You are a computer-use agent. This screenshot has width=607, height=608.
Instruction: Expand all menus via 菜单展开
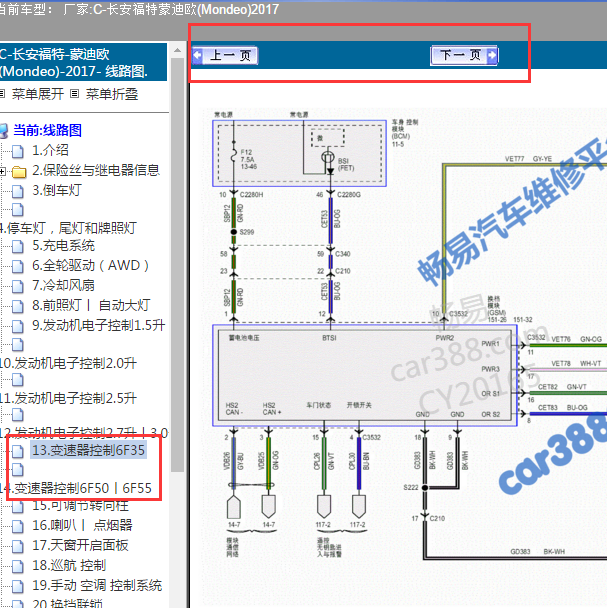coord(38,94)
